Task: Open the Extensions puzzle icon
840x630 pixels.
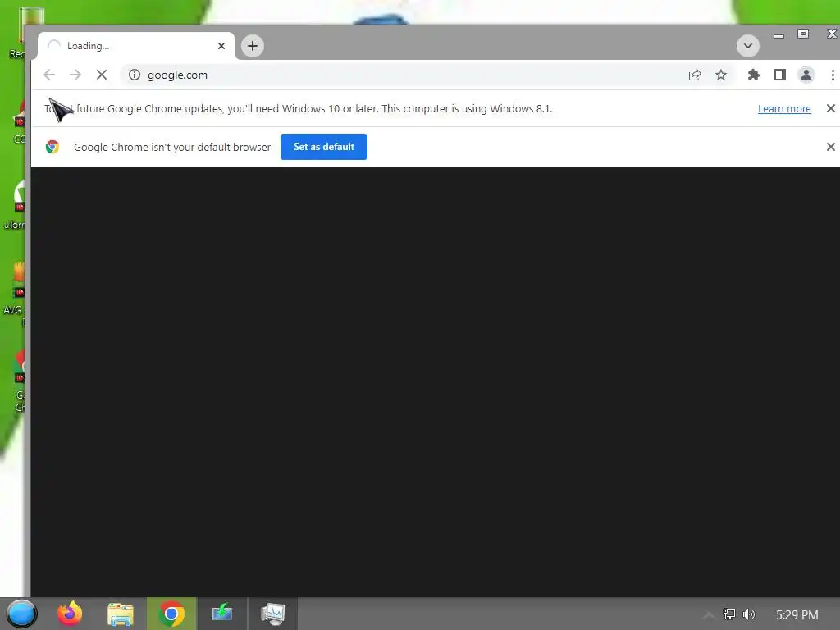Action: coord(754,75)
